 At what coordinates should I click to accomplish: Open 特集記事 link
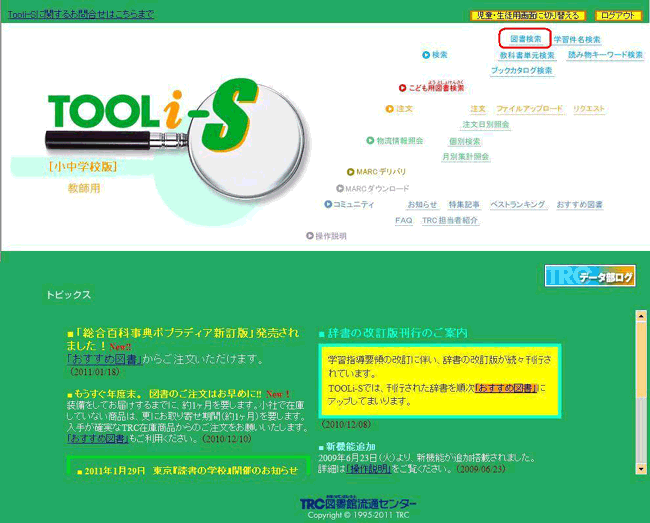point(464,204)
